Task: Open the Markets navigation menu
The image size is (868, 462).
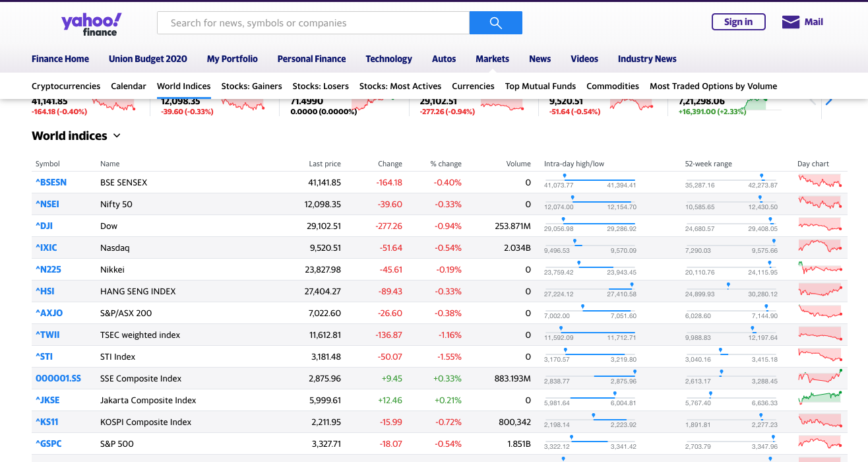Action: 492,58
